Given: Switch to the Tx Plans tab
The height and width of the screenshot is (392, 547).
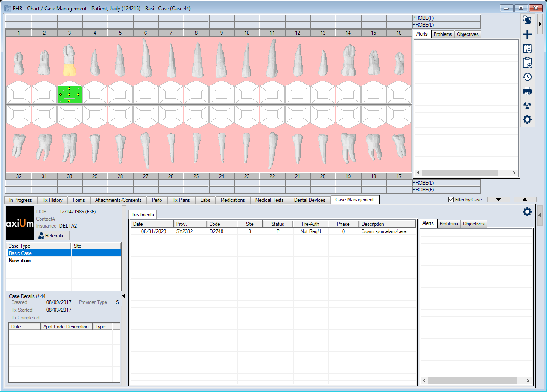Looking at the screenshot, I should [x=181, y=200].
